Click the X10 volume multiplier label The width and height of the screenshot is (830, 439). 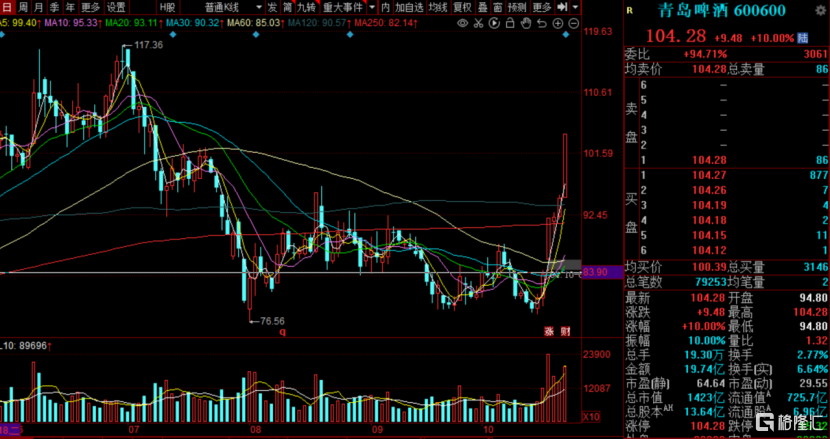tap(590, 416)
